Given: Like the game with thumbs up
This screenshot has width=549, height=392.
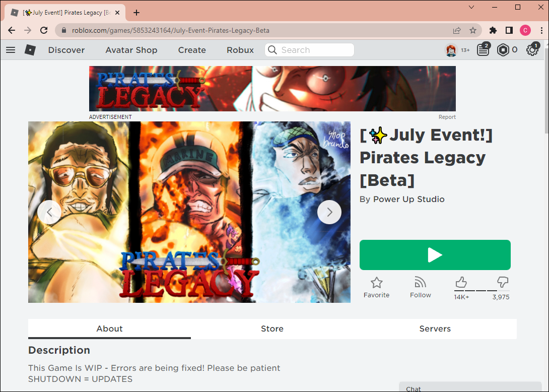Looking at the screenshot, I should [x=461, y=282].
